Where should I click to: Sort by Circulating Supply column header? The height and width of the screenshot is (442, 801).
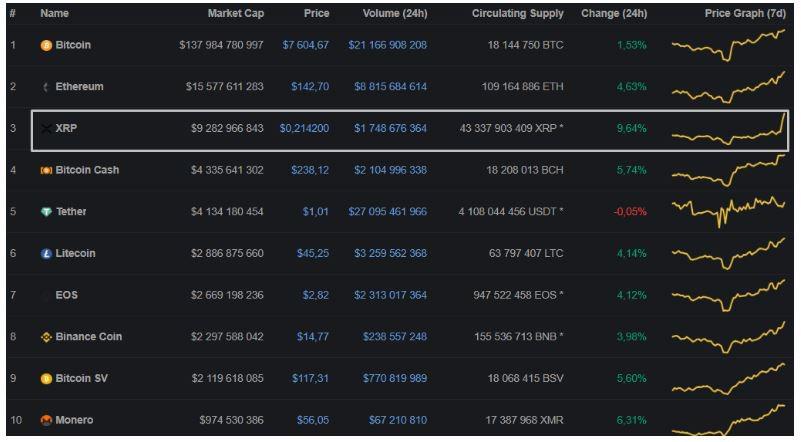(531, 14)
